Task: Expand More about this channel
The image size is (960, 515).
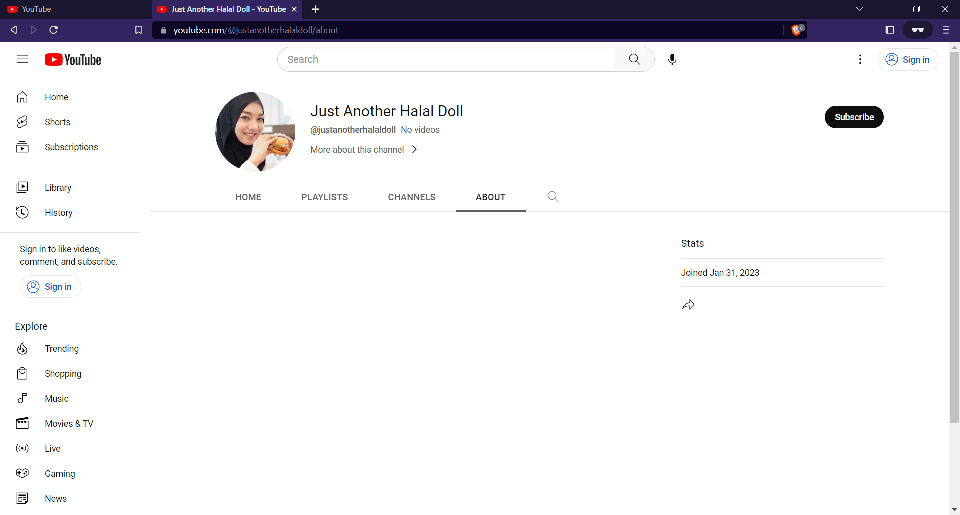Action: click(x=364, y=149)
